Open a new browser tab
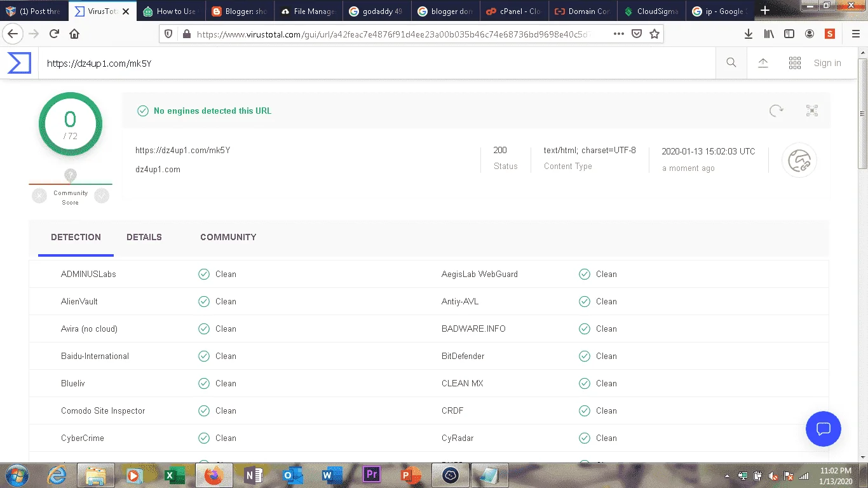868x488 pixels. tap(765, 11)
